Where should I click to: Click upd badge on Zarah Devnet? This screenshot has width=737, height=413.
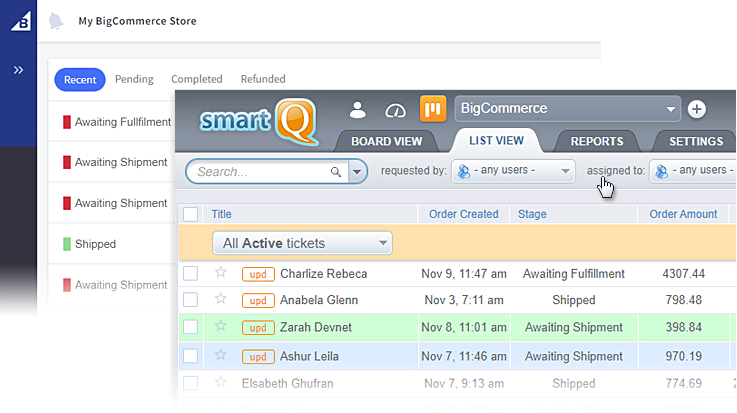click(x=258, y=327)
